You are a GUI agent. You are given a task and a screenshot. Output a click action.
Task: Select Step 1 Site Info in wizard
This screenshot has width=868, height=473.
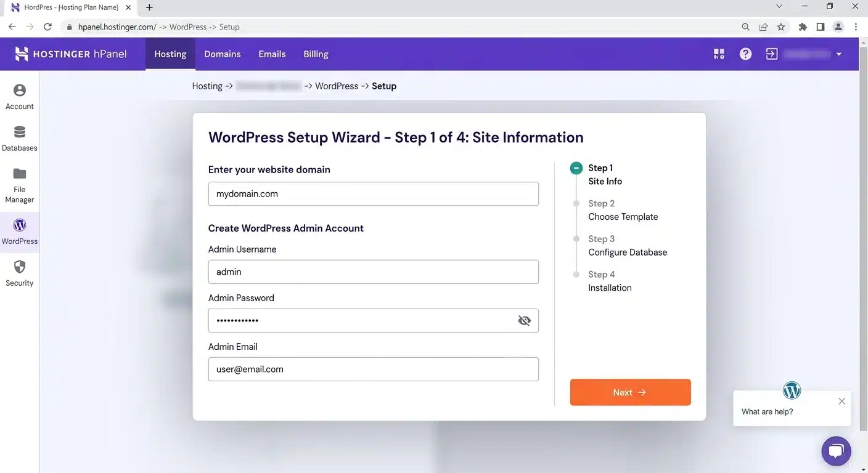click(605, 174)
